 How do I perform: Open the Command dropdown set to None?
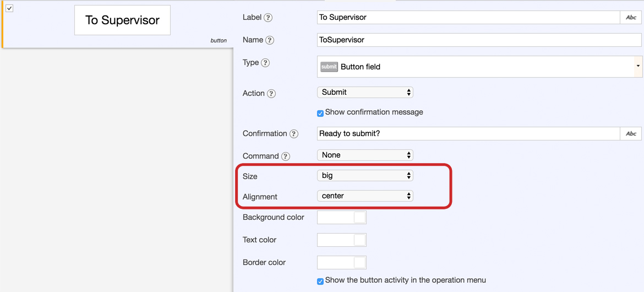[x=365, y=155]
